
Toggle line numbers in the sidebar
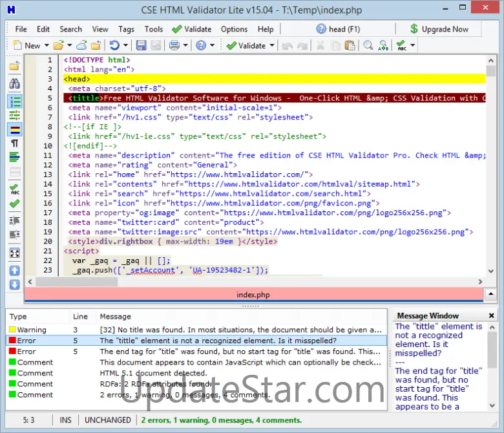(15, 101)
